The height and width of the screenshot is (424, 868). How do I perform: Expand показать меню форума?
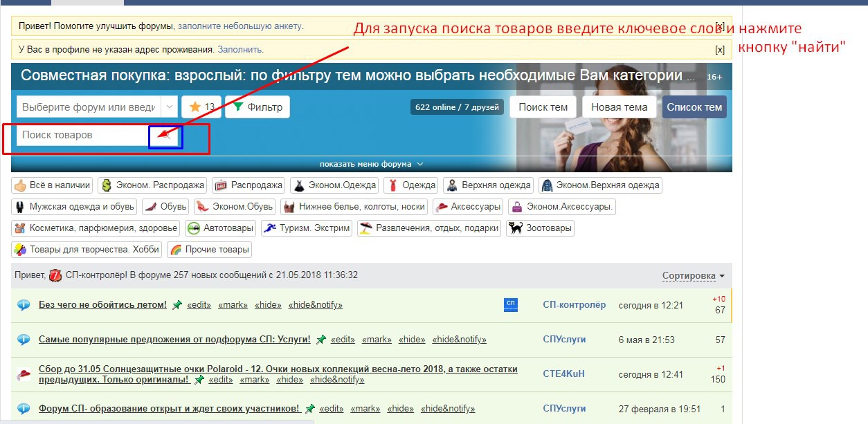tap(371, 164)
